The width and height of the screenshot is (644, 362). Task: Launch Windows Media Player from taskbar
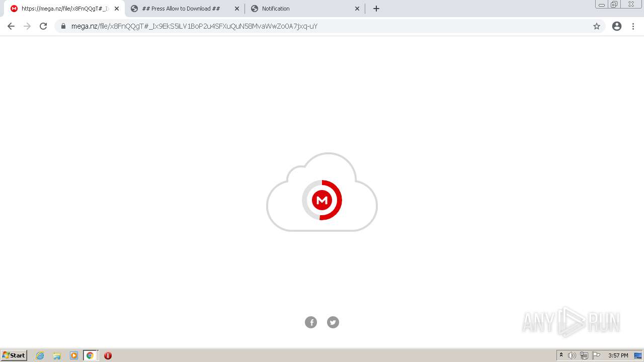point(74,355)
